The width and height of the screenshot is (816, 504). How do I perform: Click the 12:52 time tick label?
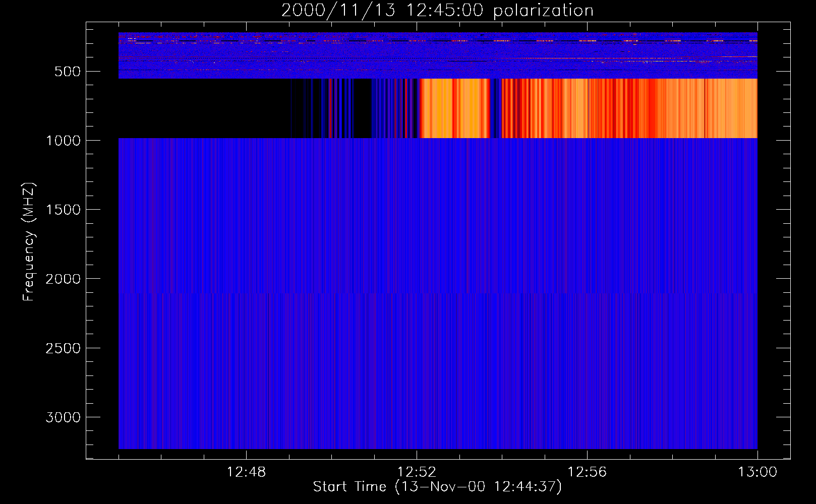click(417, 472)
